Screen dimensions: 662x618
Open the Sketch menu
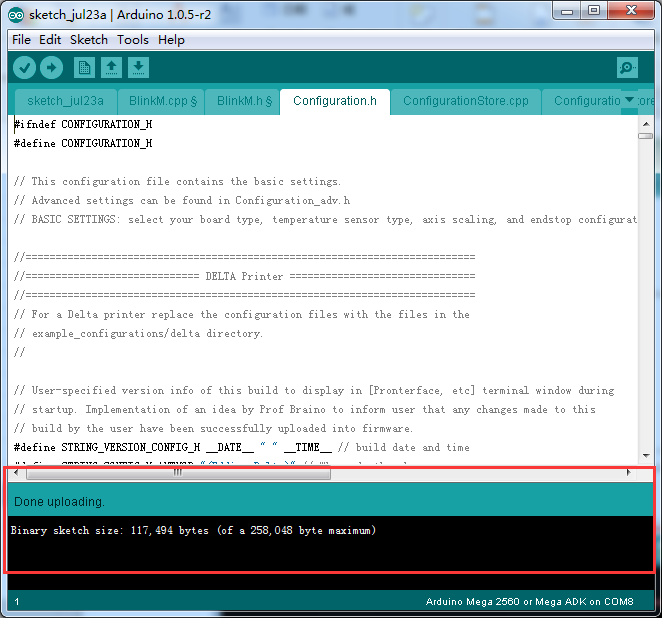(x=89, y=40)
